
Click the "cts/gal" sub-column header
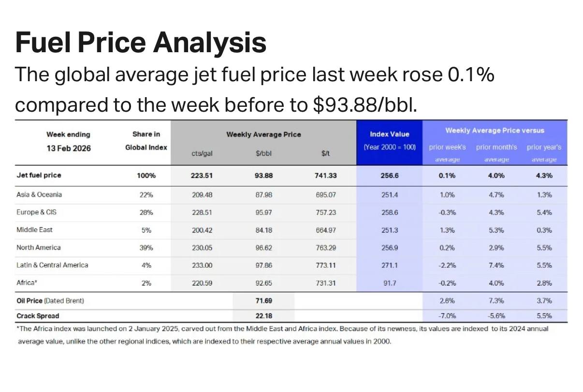tap(201, 154)
